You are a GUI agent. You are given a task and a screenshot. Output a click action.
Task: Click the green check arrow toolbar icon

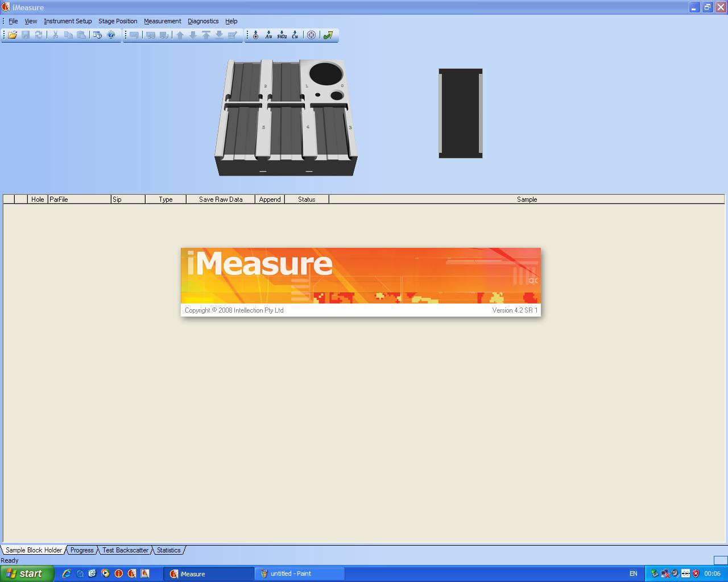328,35
